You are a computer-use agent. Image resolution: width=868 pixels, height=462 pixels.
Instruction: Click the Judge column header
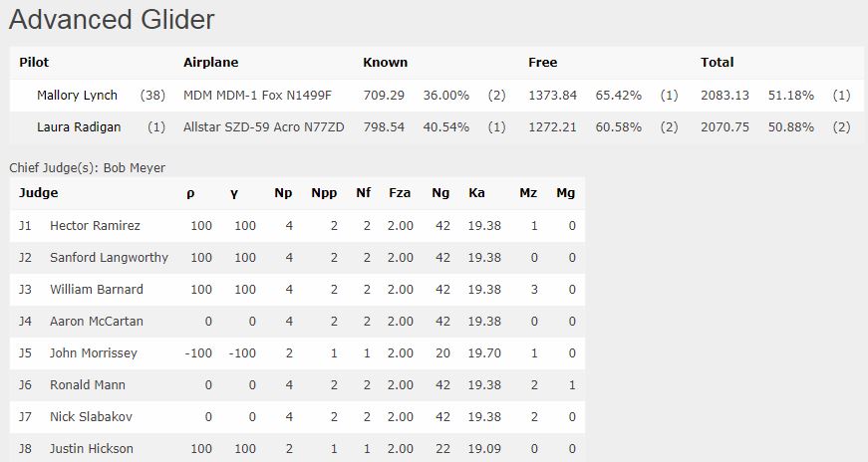(x=38, y=193)
